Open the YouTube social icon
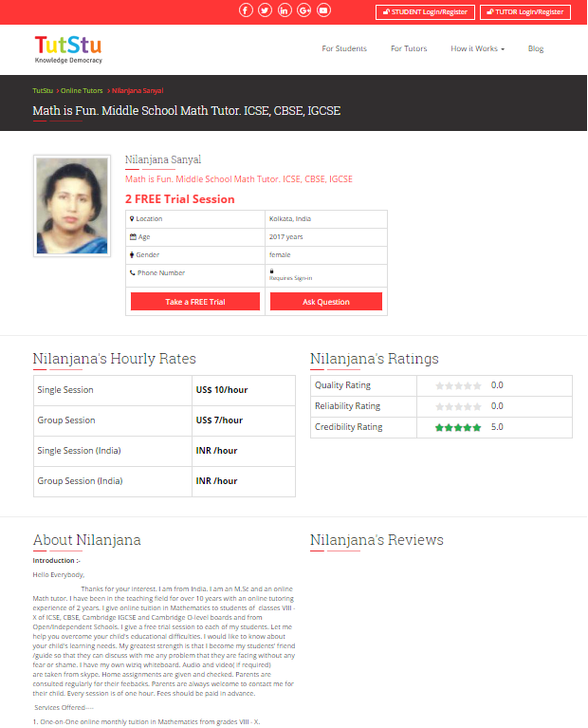Viewport: 588px width, 728px height. [323, 9]
